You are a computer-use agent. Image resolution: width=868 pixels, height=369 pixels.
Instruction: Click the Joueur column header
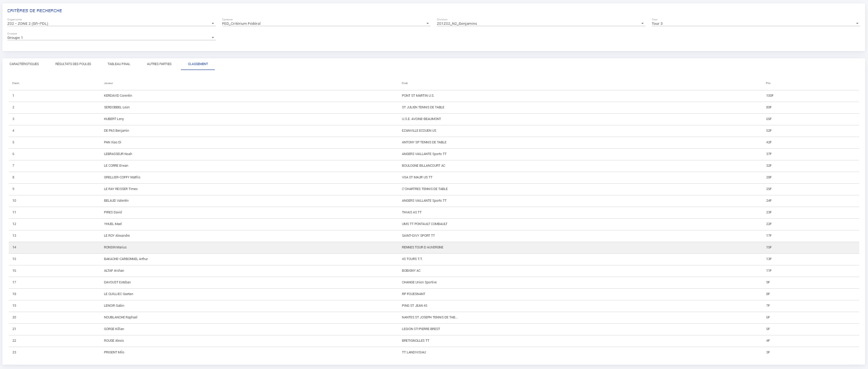108,83
